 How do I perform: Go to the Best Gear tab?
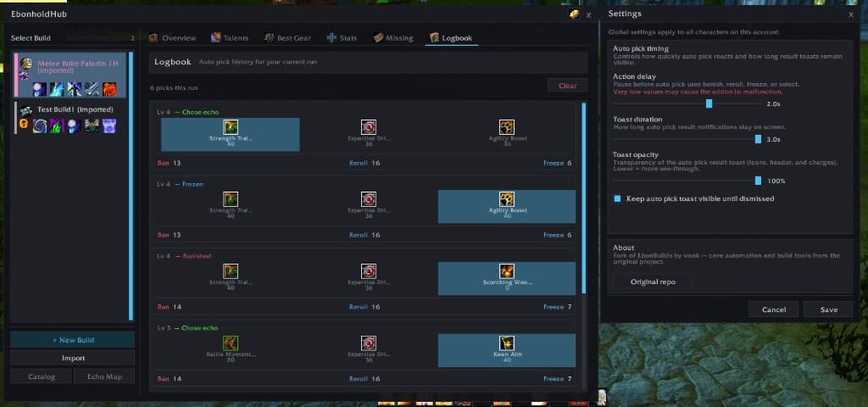point(287,37)
